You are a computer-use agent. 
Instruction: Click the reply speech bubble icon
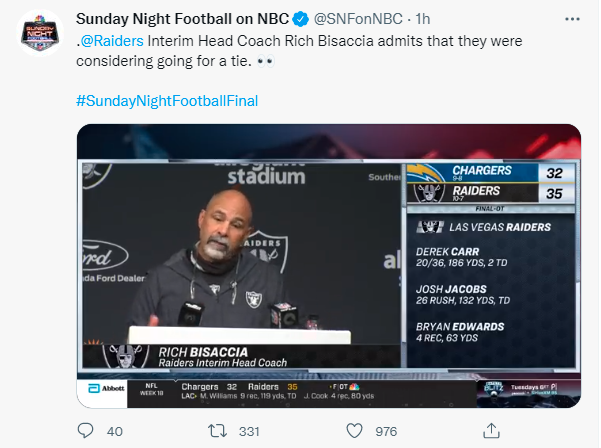[86, 431]
